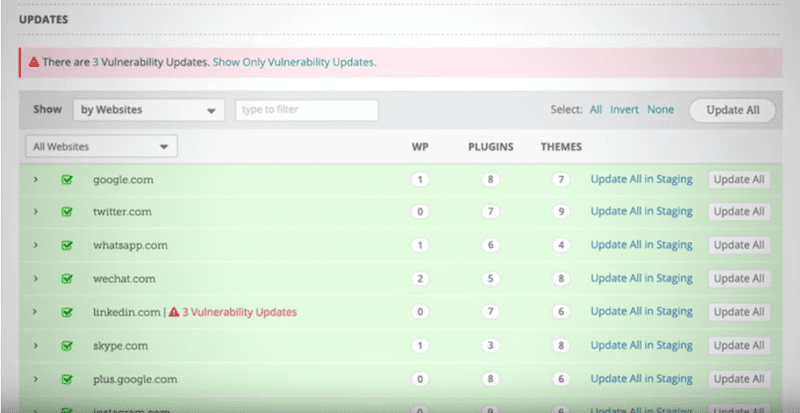Click the Plugins count badge for whatsapp.com

(x=490, y=245)
